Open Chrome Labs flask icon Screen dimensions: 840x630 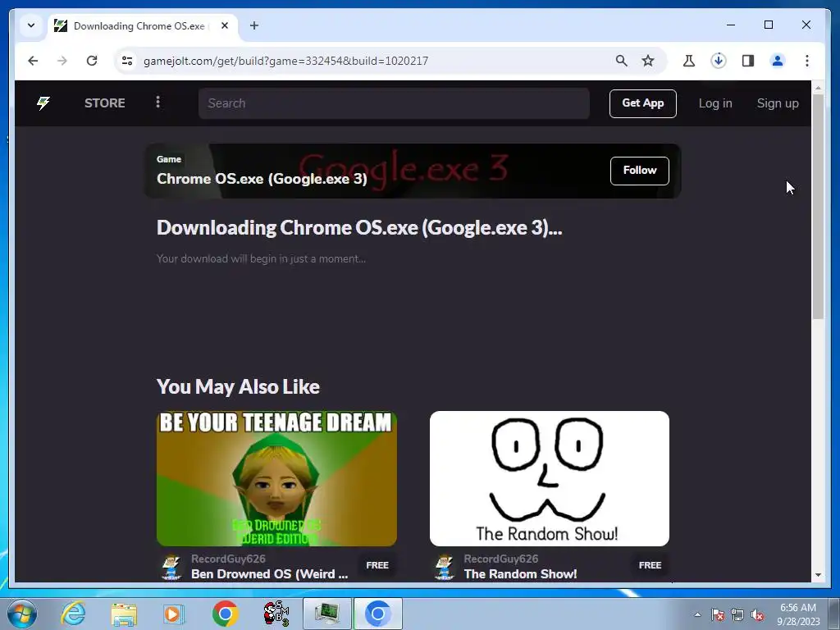[x=689, y=61]
